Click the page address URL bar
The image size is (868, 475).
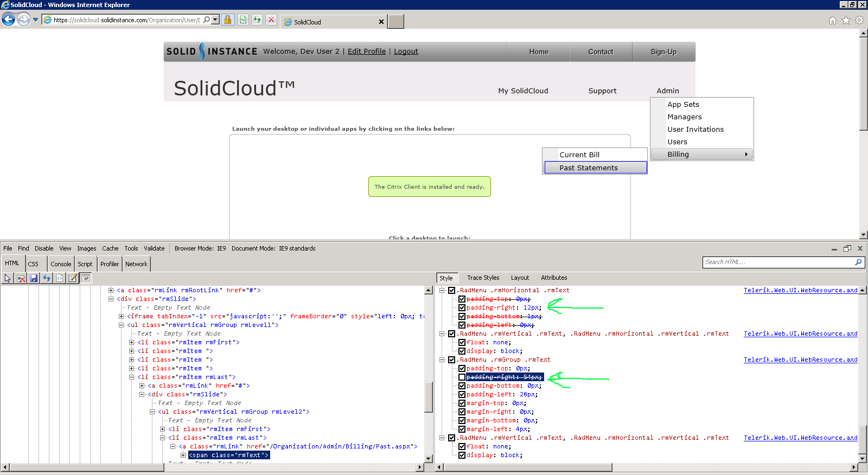click(126, 20)
